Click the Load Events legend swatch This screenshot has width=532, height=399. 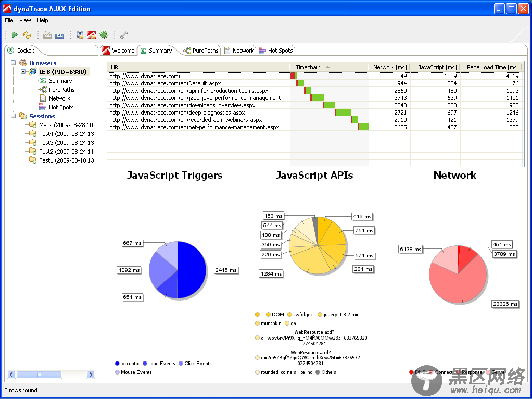(145, 364)
